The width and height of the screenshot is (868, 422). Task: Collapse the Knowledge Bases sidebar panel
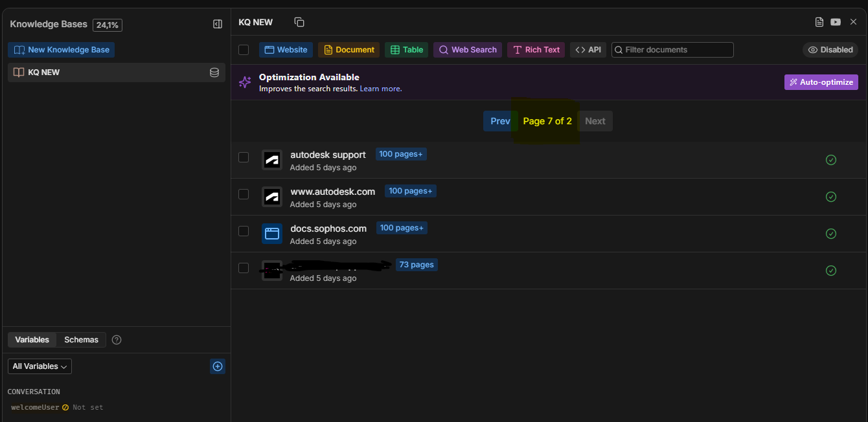pos(218,24)
